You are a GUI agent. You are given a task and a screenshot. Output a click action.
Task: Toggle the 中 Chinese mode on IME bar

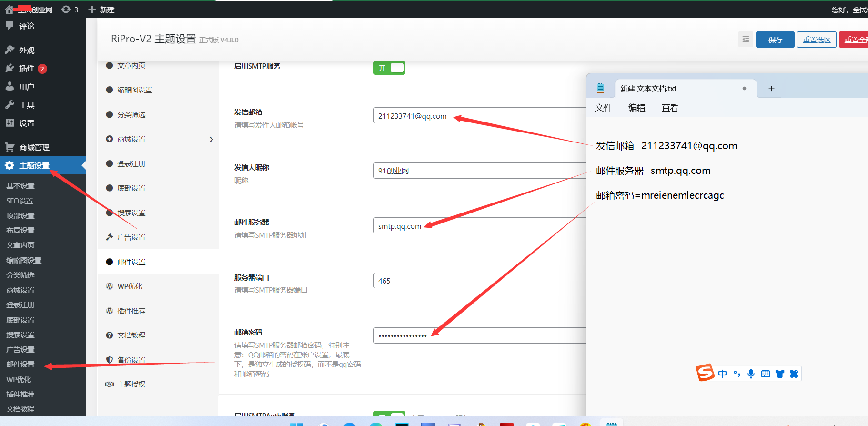[722, 374]
